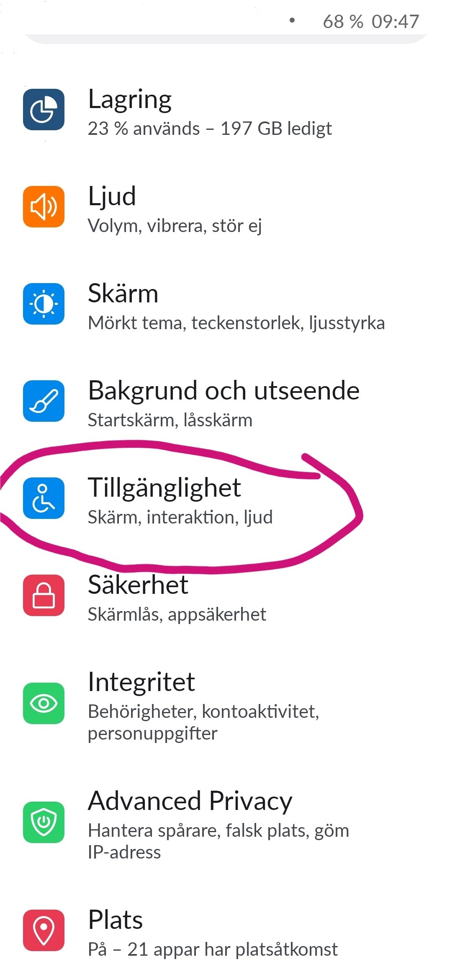Tap the red Säkerhet padlock icon

(44, 595)
